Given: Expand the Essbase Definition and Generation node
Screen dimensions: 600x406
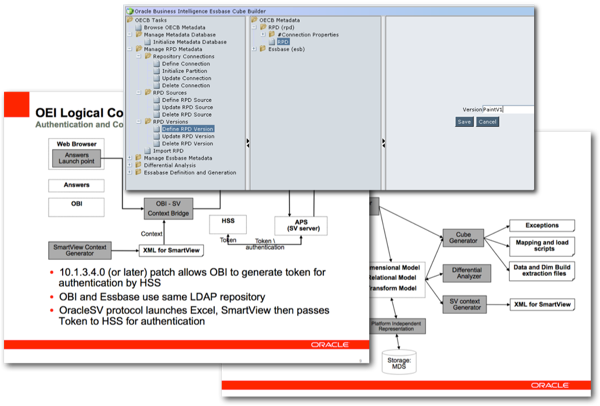Looking at the screenshot, I should point(130,173).
